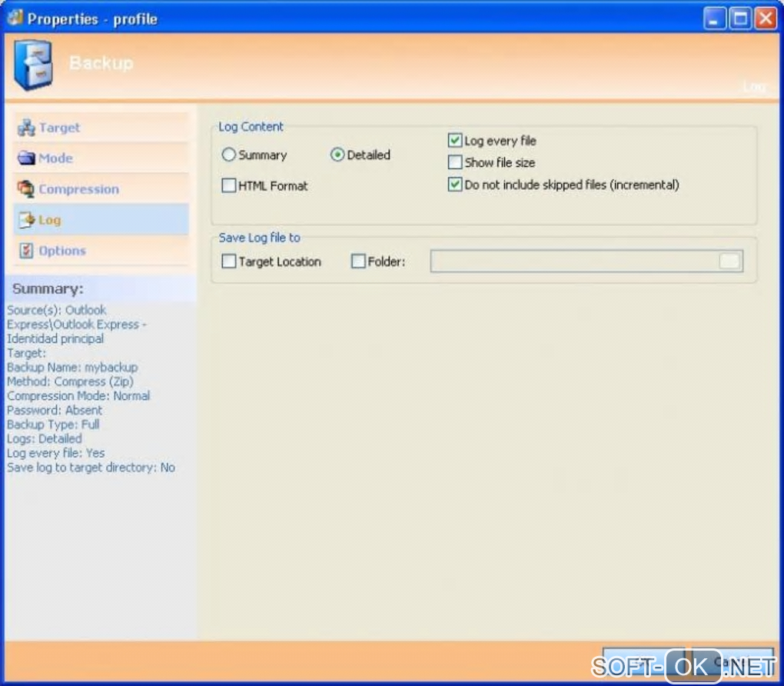Click the 'Log Content' group label
Image resolution: width=784 pixels, height=686 pixels.
pos(251,127)
